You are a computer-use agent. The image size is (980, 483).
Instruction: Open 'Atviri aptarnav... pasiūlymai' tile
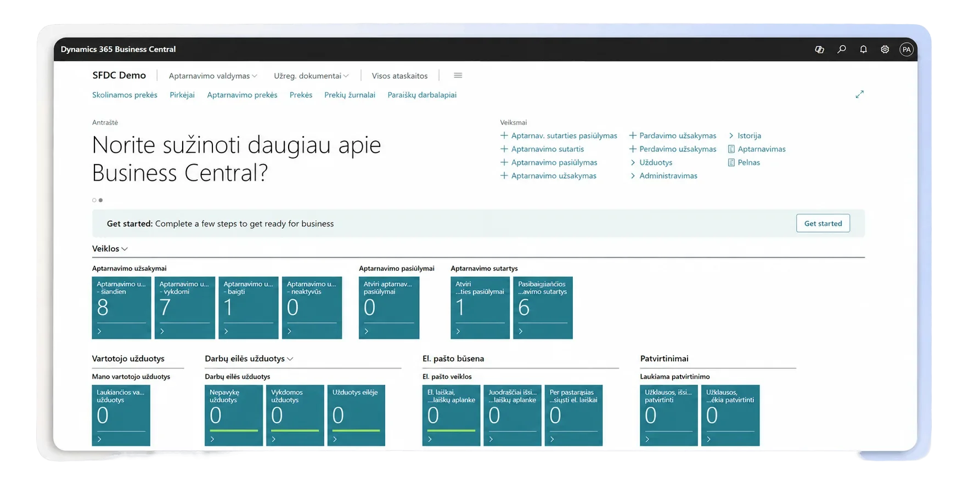(389, 308)
